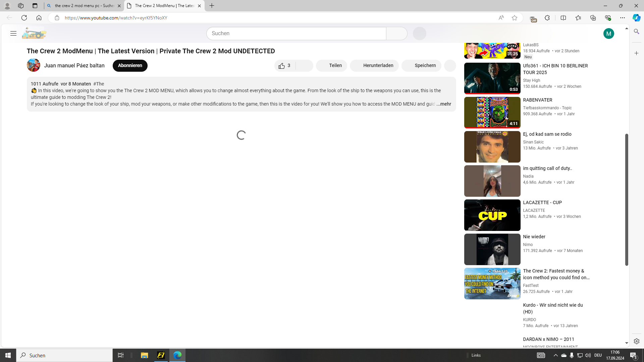Image resolution: width=644 pixels, height=362 pixels.
Task: Toggle microphone icon in system tray
Action: 572,355
